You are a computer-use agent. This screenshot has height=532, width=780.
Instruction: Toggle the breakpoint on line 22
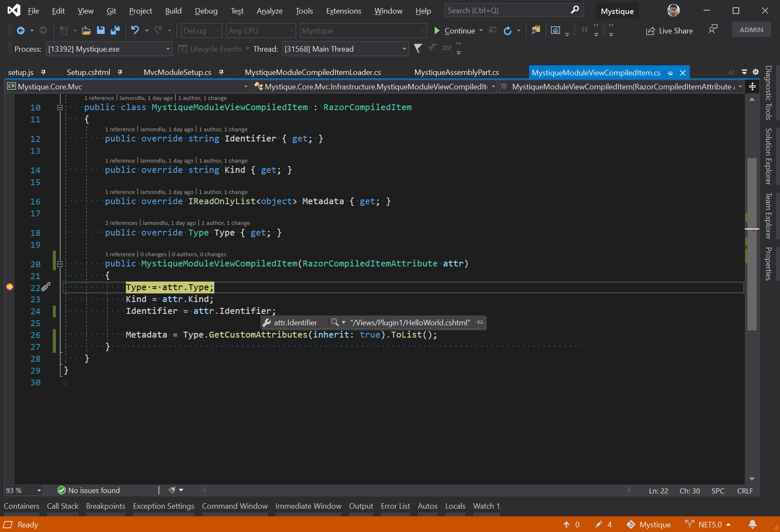(10, 287)
